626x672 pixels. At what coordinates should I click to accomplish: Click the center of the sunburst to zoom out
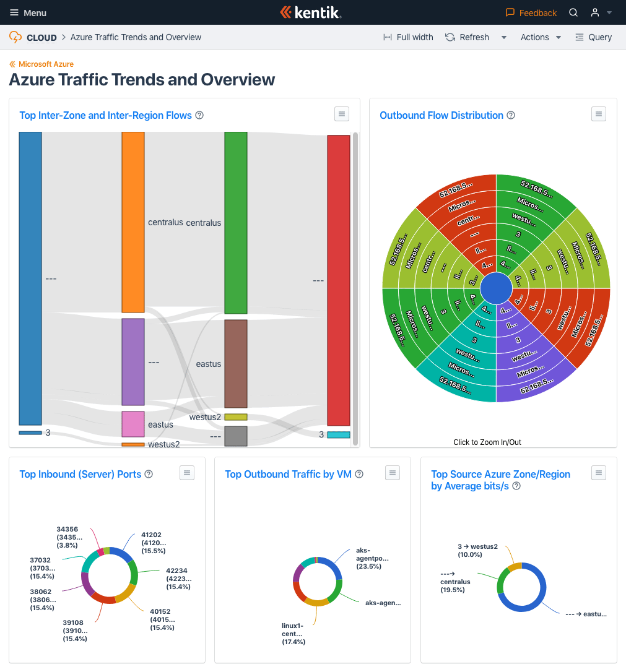[x=496, y=288]
